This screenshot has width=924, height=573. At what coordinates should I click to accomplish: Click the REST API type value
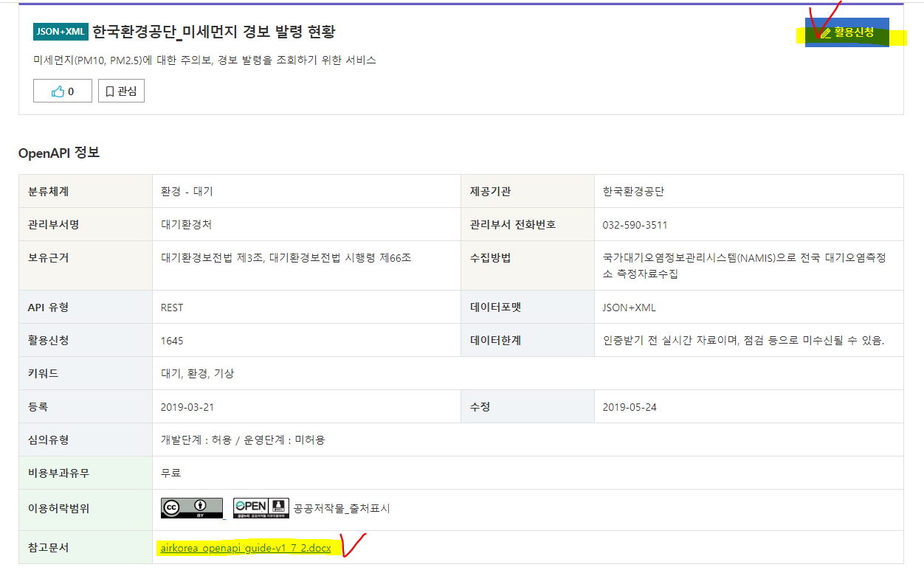click(x=172, y=308)
